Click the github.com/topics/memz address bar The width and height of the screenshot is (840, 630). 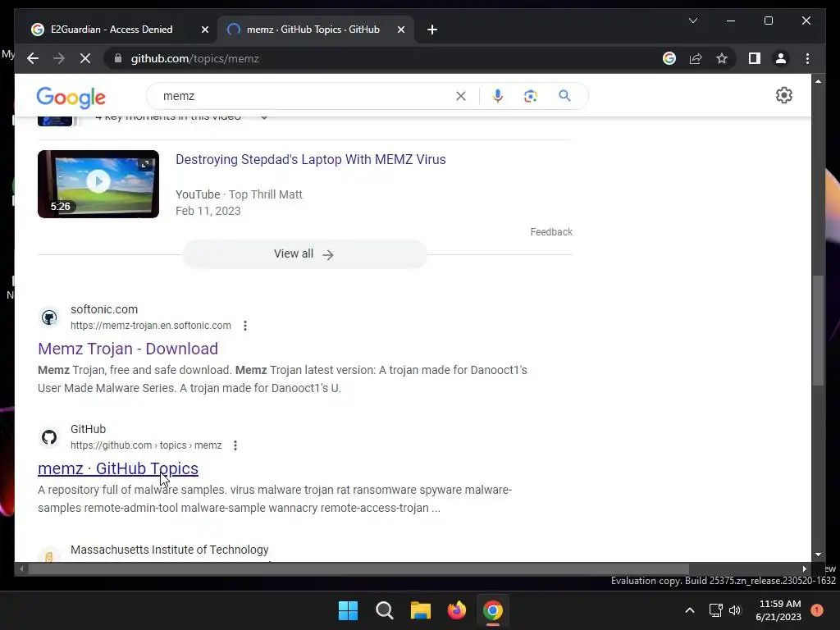point(195,58)
